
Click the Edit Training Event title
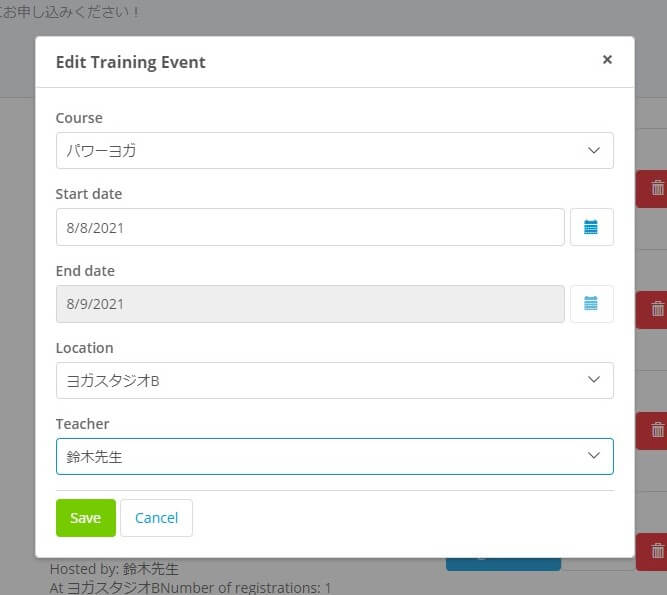tap(131, 62)
